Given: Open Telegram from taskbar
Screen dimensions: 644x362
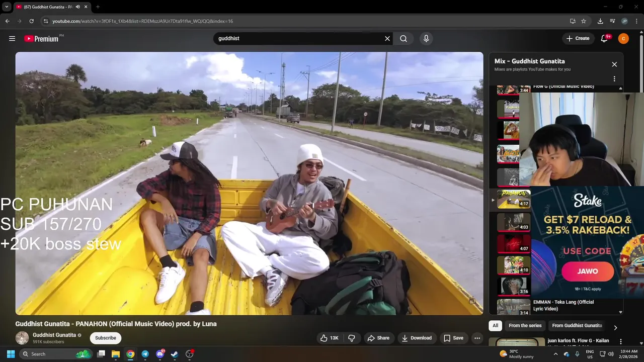Looking at the screenshot, I should (x=145, y=354).
